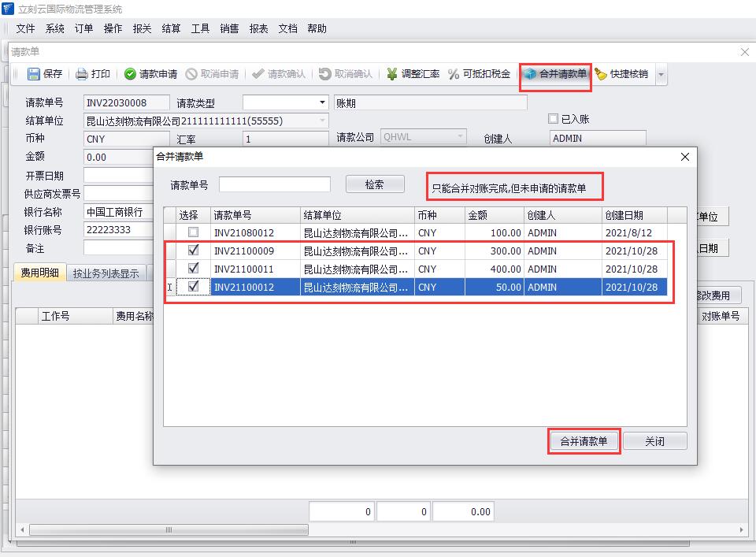Uncheck the INV21100009 row checkbox
Image resolution: width=756 pixels, height=557 pixels.
point(193,251)
